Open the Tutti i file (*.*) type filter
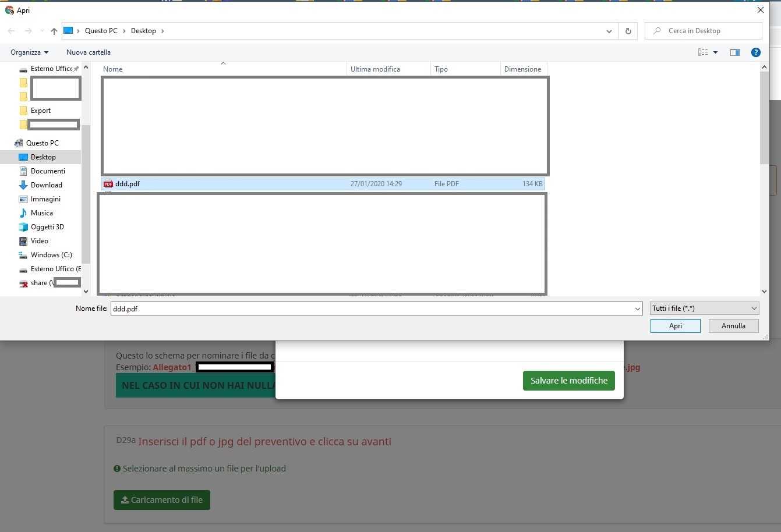This screenshot has width=781, height=532. pyautogui.click(x=705, y=308)
